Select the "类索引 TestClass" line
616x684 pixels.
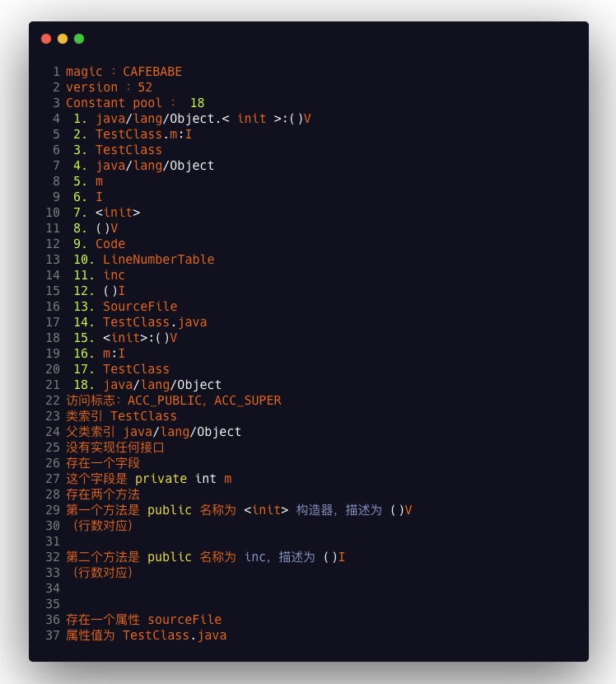(121, 416)
